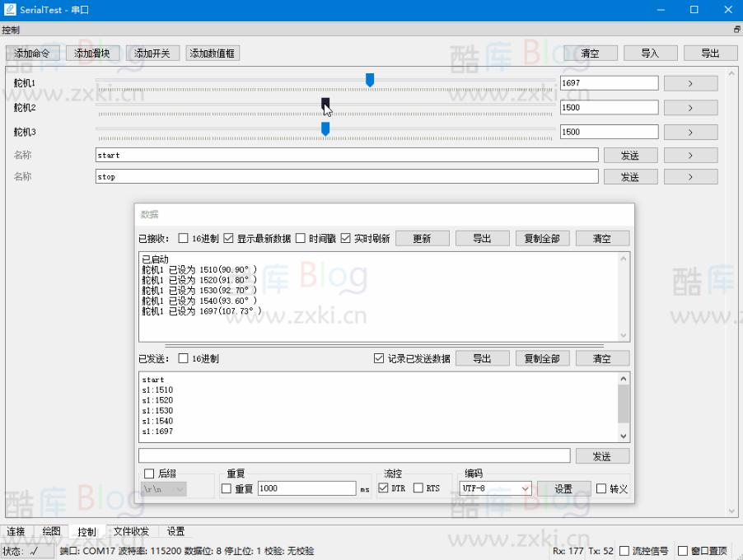Image resolution: width=743 pixels, height=560 pixels.
Task: Open extra options arrow for the stop command
Action: pyautogui.click(x=690, y=176)
